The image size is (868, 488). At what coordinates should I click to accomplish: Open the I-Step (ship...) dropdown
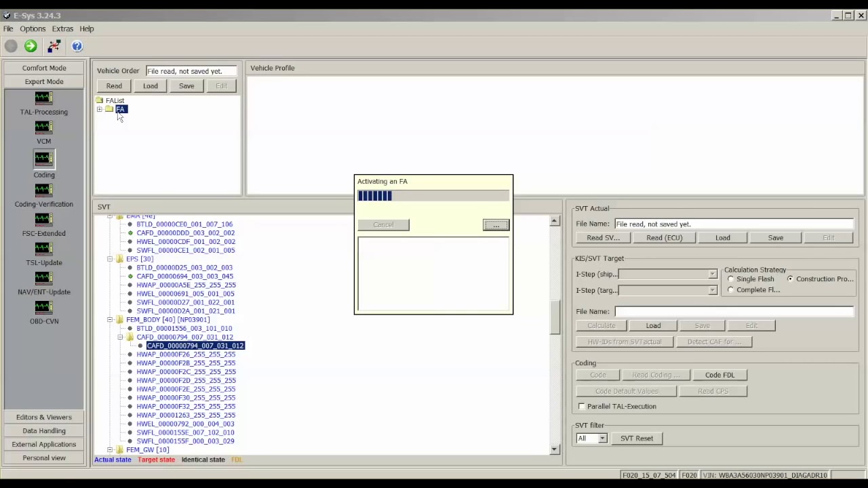(x=712, y=274)
